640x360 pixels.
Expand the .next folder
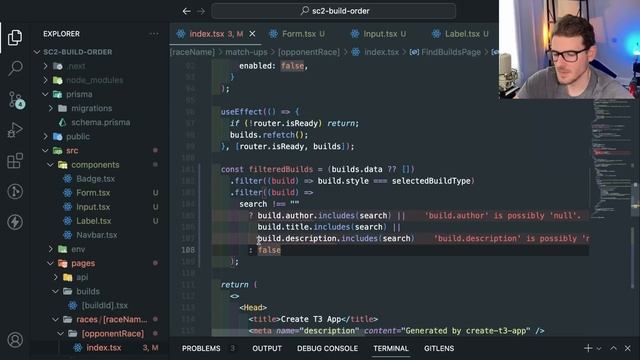point(76,66)
